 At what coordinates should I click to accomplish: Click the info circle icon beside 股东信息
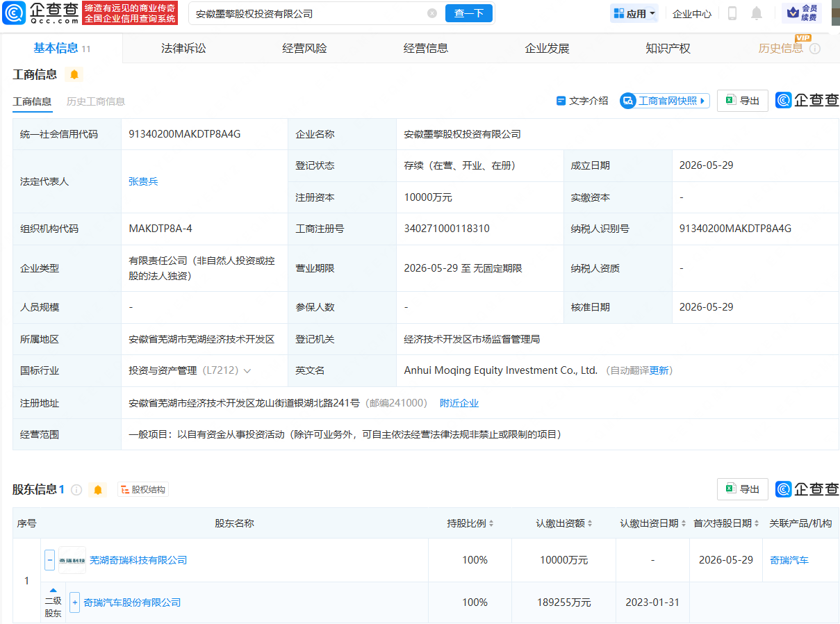point(76,490)
